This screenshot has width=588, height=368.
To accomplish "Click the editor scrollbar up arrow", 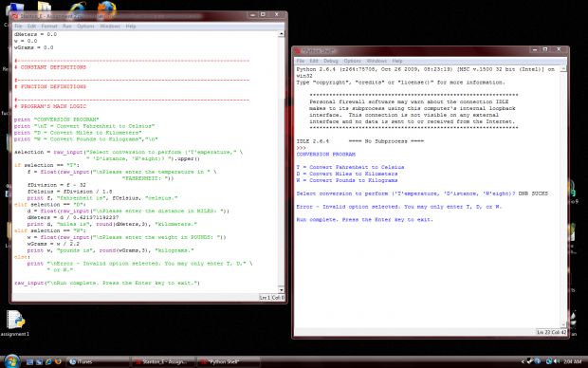I will tap(281, 34).
